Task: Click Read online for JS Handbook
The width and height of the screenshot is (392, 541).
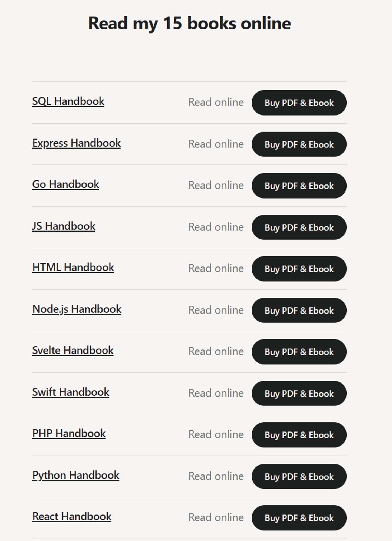Action: click(x=216, y=227)
